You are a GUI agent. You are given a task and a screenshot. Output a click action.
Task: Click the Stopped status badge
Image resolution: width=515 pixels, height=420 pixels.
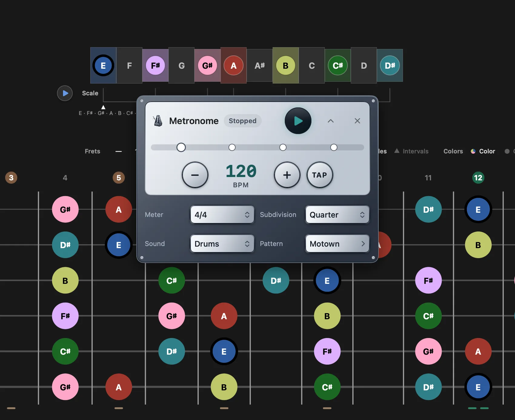click(x=243, y=121)
